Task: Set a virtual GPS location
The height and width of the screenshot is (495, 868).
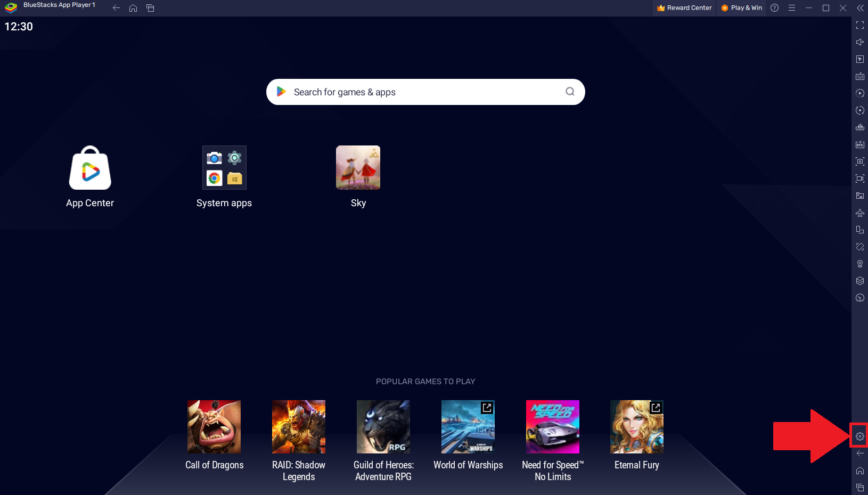Action: pos(860,263)
